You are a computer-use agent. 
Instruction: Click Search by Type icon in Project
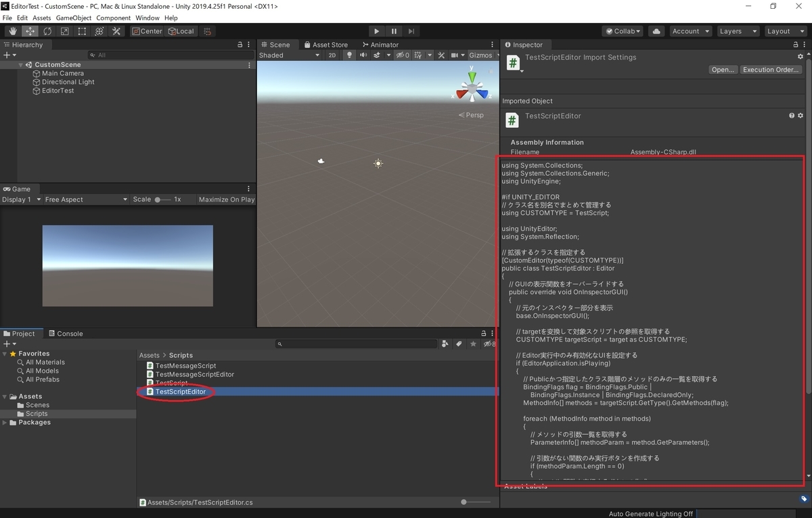pyautogui.click(x=445, y=344)
